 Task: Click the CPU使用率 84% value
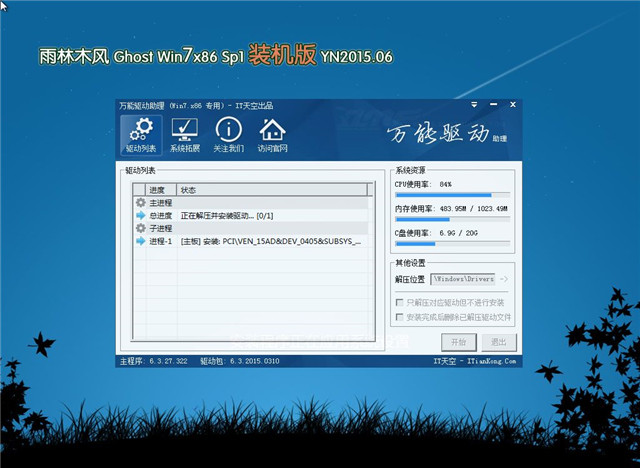pyautogui.click(x=445, y=184)
